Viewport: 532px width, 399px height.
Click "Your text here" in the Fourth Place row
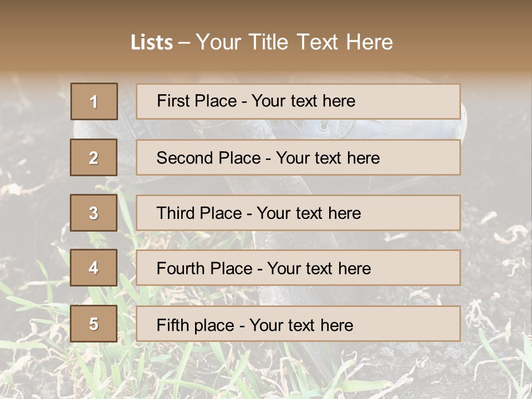tap(319, 269)
